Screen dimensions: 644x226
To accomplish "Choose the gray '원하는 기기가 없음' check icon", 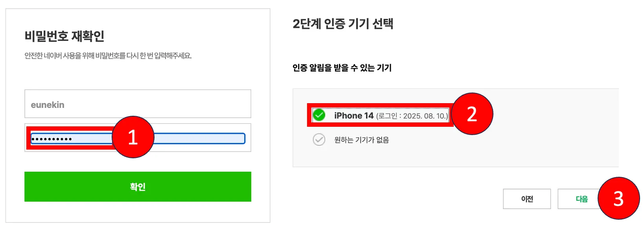I will pos(319,139).
